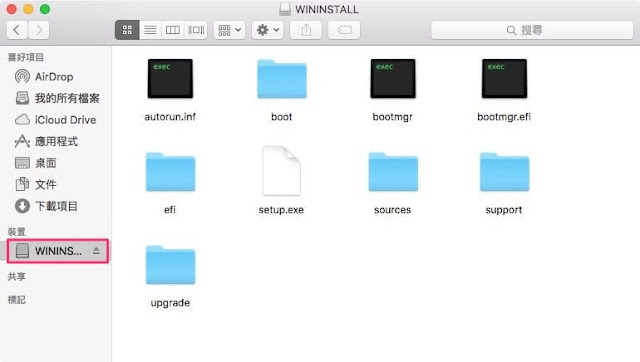Click the sources folder name
The width and height of the screenshot is (640, 362).
point(393,210)
